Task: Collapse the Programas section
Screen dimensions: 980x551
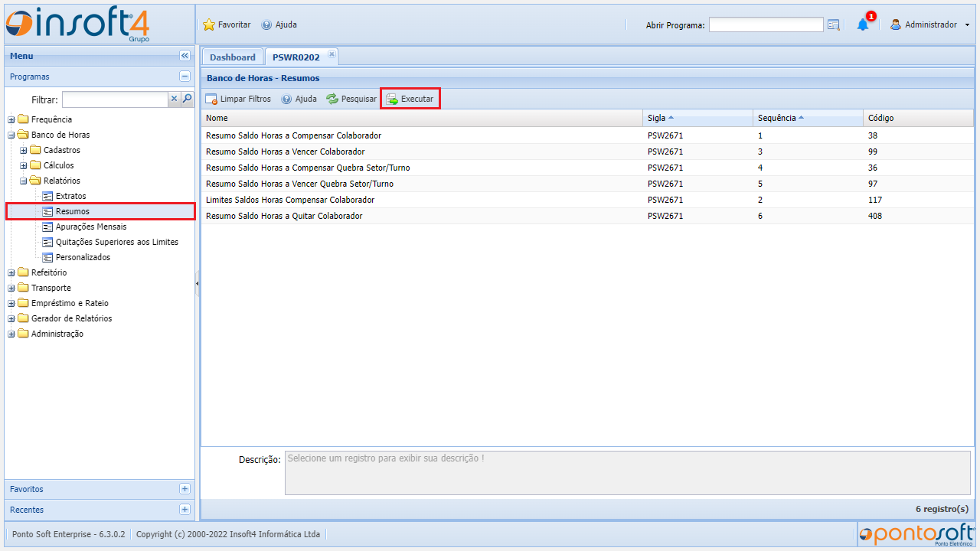Action: click(x=185, y=77)
